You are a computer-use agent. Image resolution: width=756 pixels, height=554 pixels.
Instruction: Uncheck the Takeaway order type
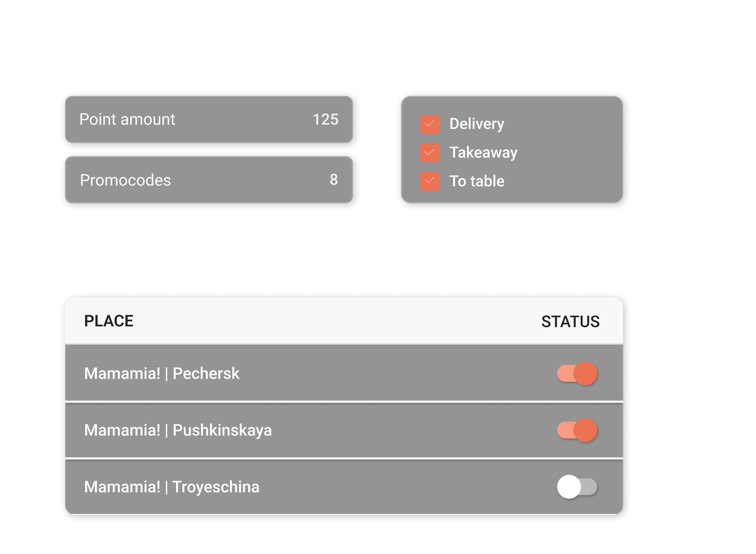pyautogui.click(x=429, y=153)
